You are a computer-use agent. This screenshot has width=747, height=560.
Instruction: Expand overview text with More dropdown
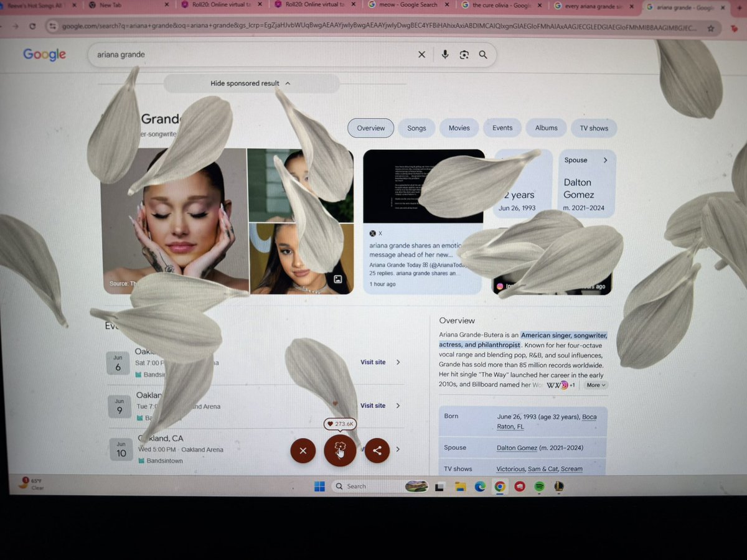coord(596,385)
